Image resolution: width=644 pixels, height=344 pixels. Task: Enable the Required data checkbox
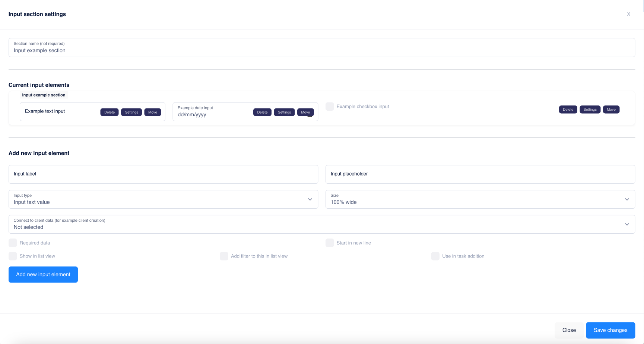pyautogui.click(x=13, y=243)
